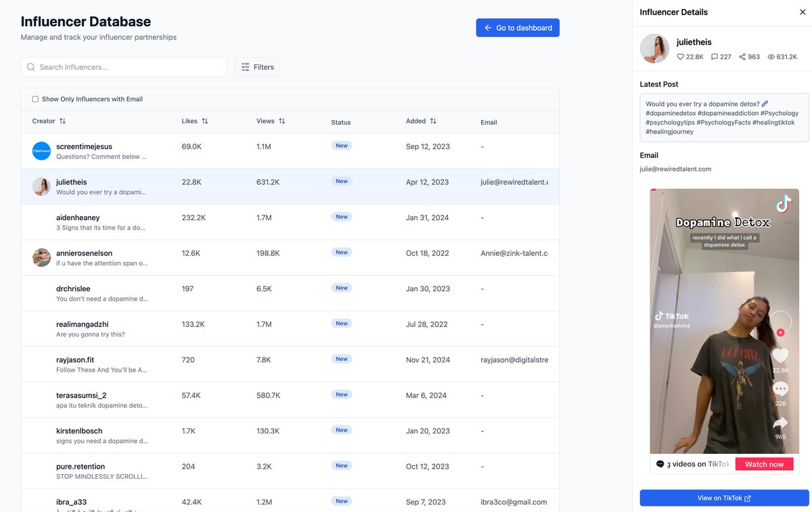812x512 pixels.
Task: Click the @psychadvice handle on video
Action: point(671,326)
